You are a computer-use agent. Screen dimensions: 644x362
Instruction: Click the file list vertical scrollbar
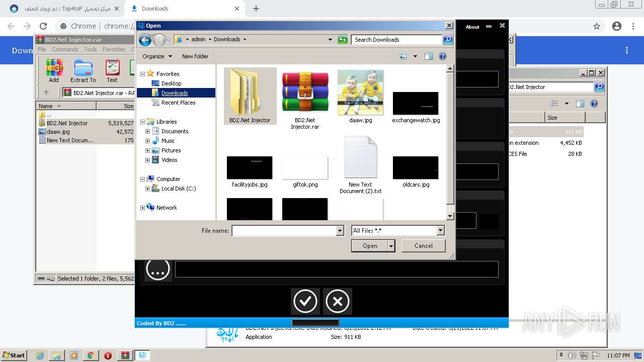point(450,142)
